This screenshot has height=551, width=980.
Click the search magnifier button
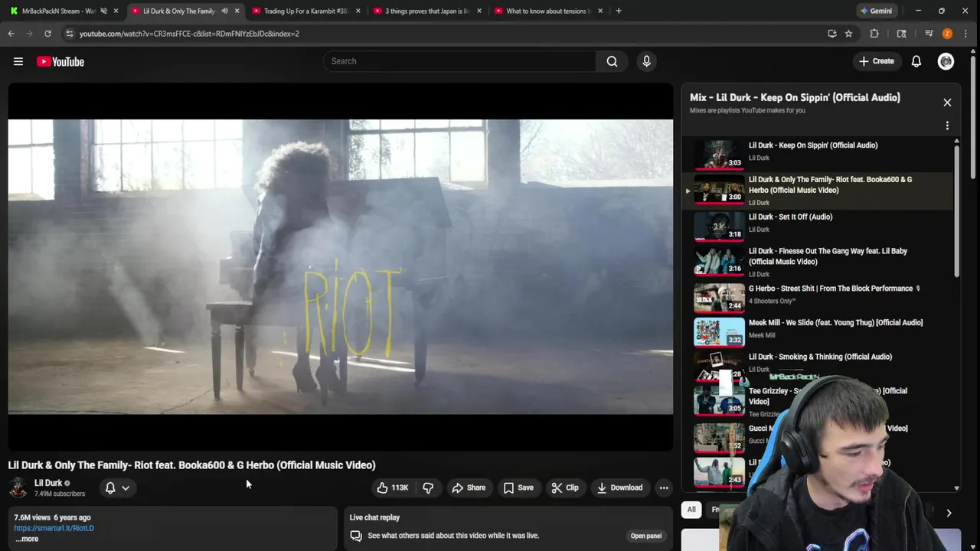(612, 61)
